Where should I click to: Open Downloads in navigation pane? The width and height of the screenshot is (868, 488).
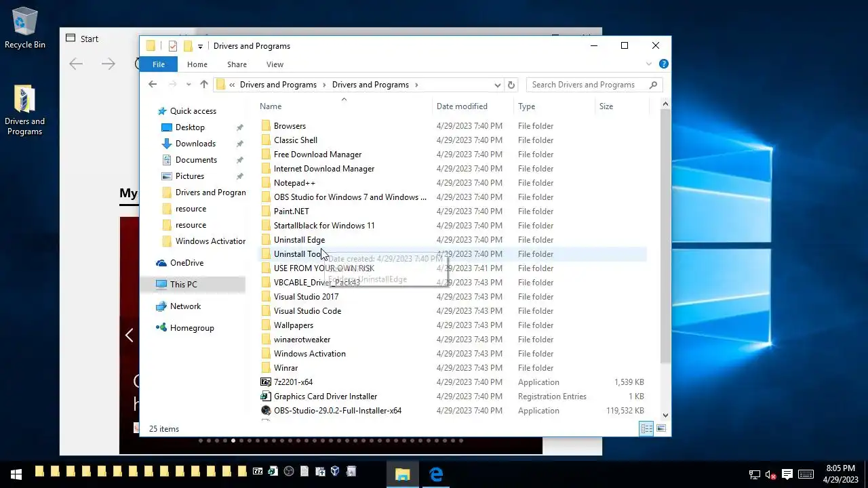tap(195, 144)
